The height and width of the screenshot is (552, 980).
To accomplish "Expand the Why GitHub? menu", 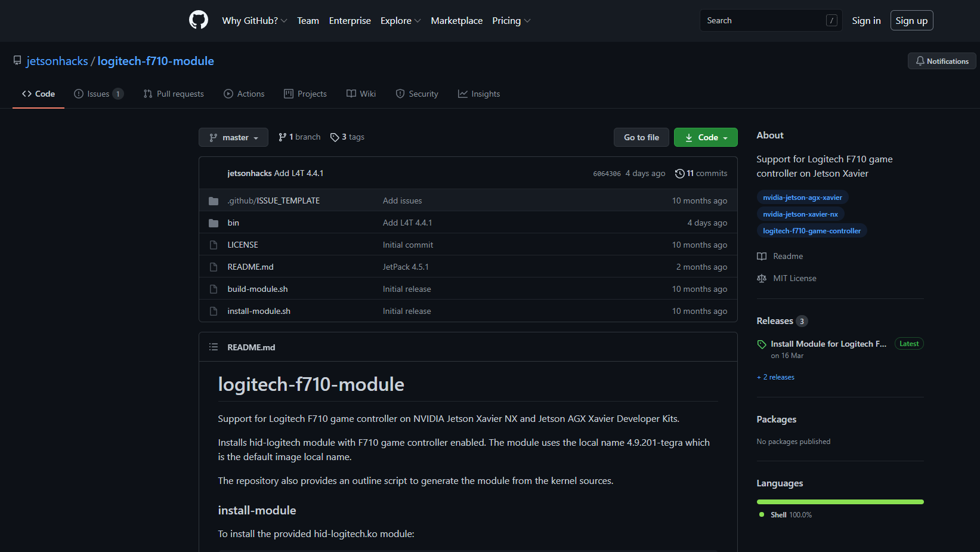I will [255, 21].
